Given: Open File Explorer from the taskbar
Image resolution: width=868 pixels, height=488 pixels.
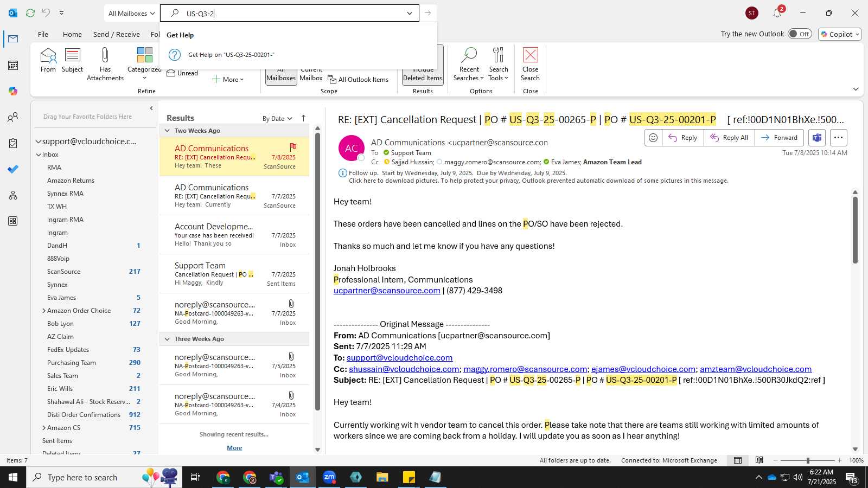Looking at the screenshot, I should [x=382, y=477].
